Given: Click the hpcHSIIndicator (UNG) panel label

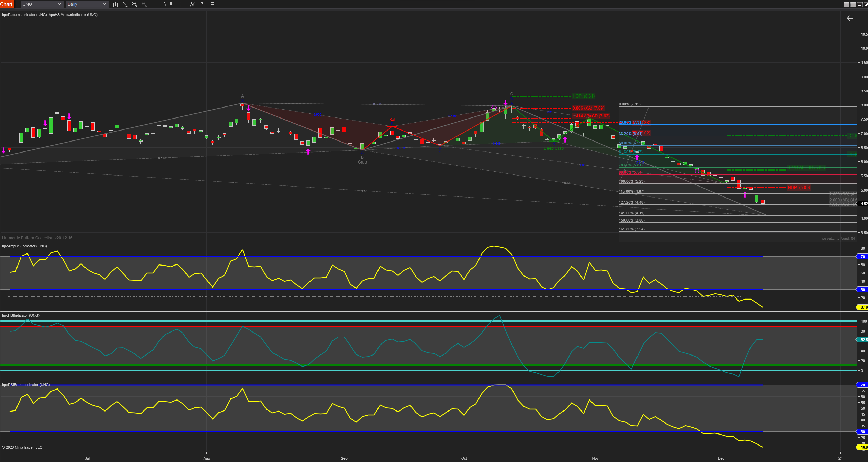Looking at the screenshot, I should [x=21, y=315].
